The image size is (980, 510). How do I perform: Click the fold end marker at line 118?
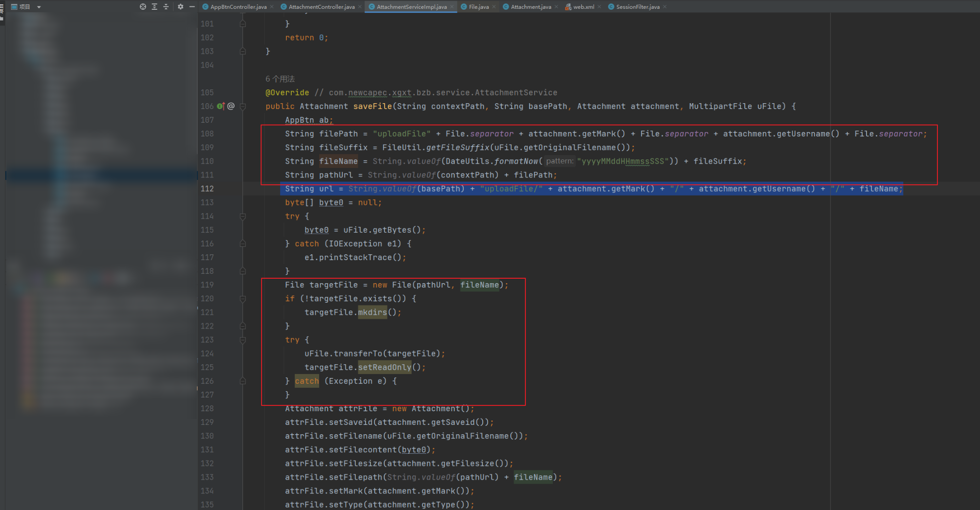click(243, 271)
